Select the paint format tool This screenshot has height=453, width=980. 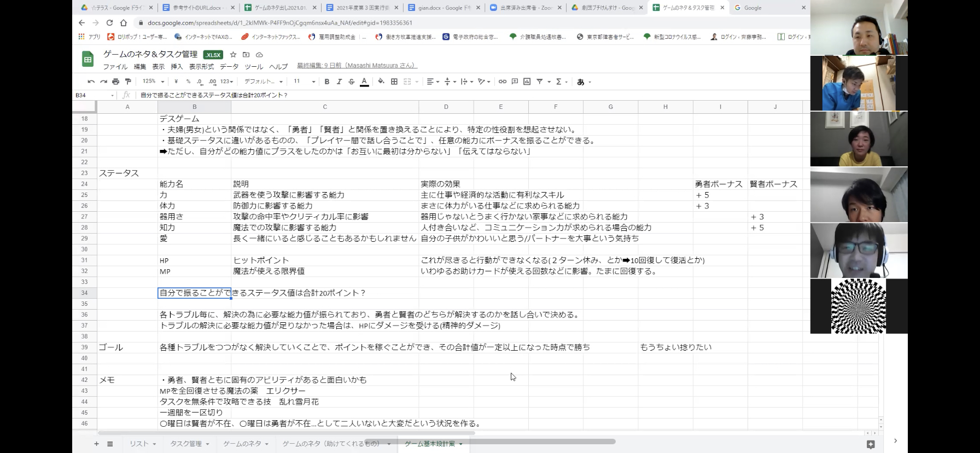tap(128, 82)
